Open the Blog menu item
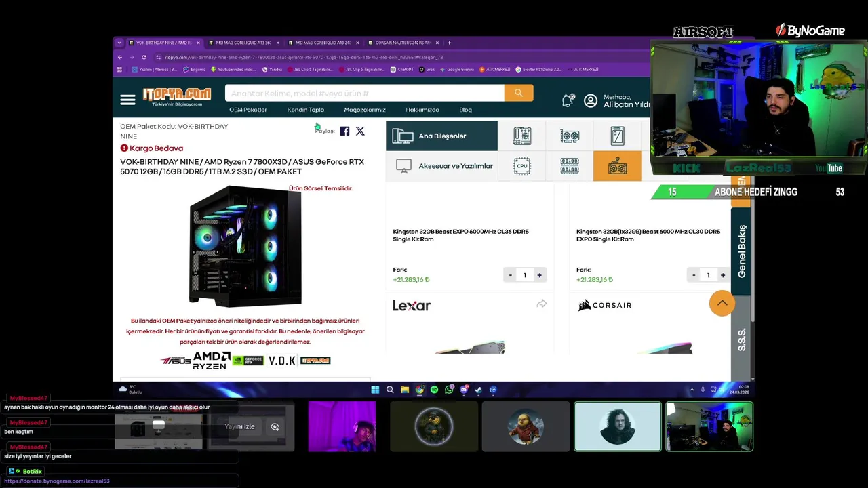The height and width of the screenshot is (488, 868). tap(466, 110)
